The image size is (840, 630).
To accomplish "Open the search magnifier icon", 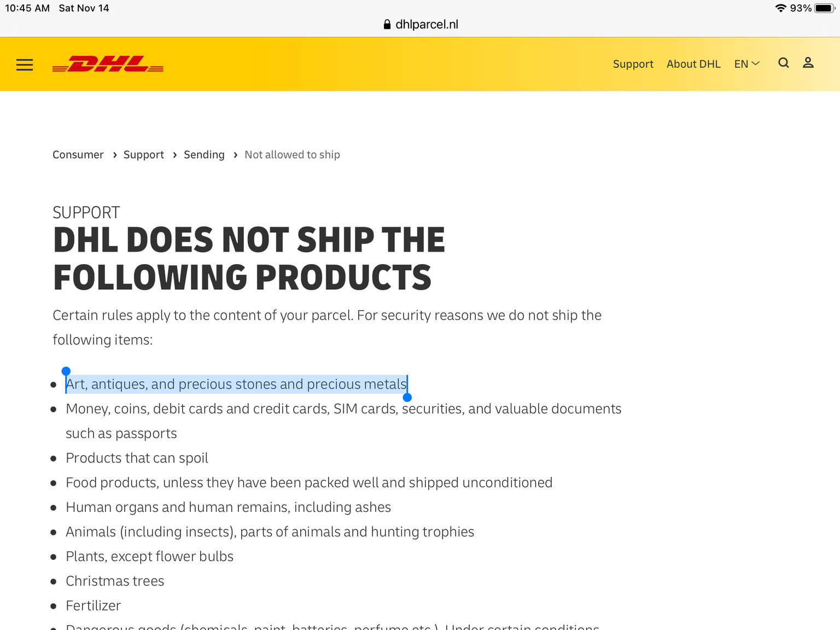I will click(x=784, y=63).
